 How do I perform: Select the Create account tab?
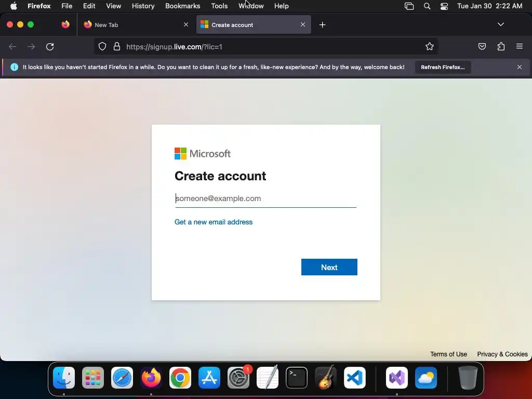(x=254, y=25)
